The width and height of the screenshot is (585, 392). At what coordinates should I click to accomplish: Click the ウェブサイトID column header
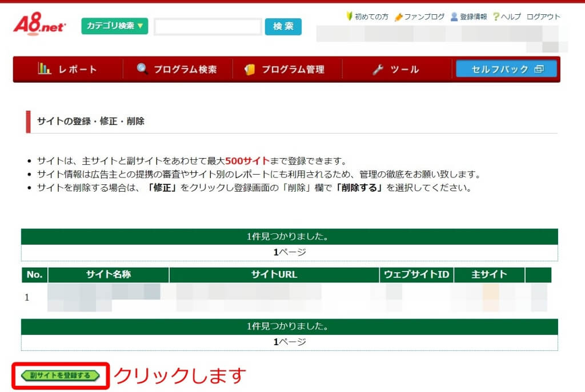tap(416, 274)
